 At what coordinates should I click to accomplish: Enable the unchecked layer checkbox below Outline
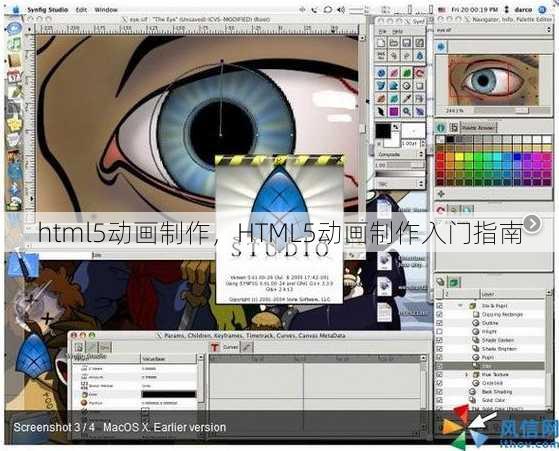pyautogui.click(x=439, y=332)
